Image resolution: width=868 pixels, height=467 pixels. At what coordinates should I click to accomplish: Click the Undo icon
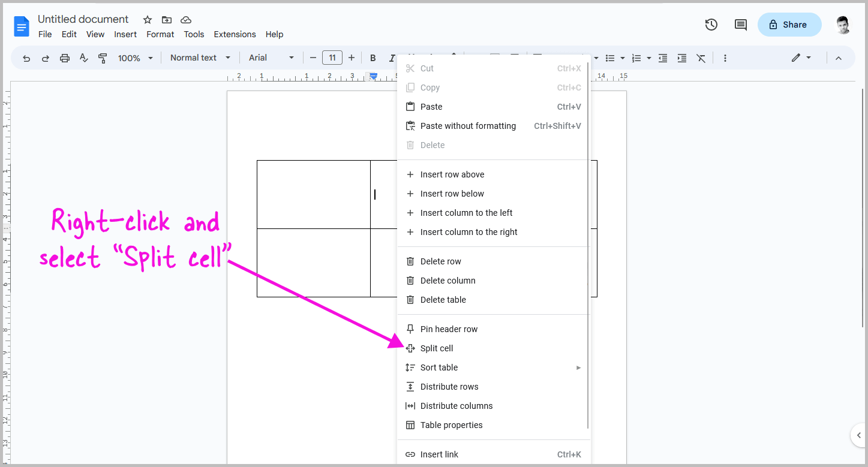pos(27,58)
